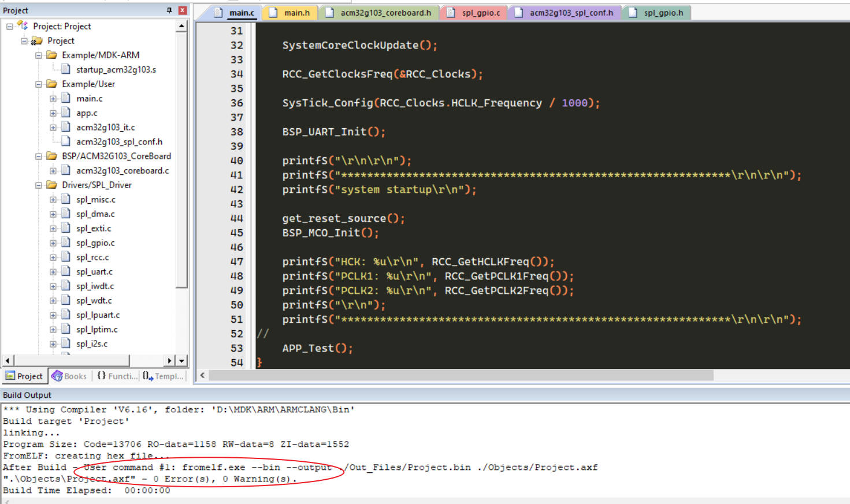Click the BSP/ACM32G103_CoreBoard folder icon
This screenshot has width=850, height=504.
pyautogui.click(x=51, y=156)
